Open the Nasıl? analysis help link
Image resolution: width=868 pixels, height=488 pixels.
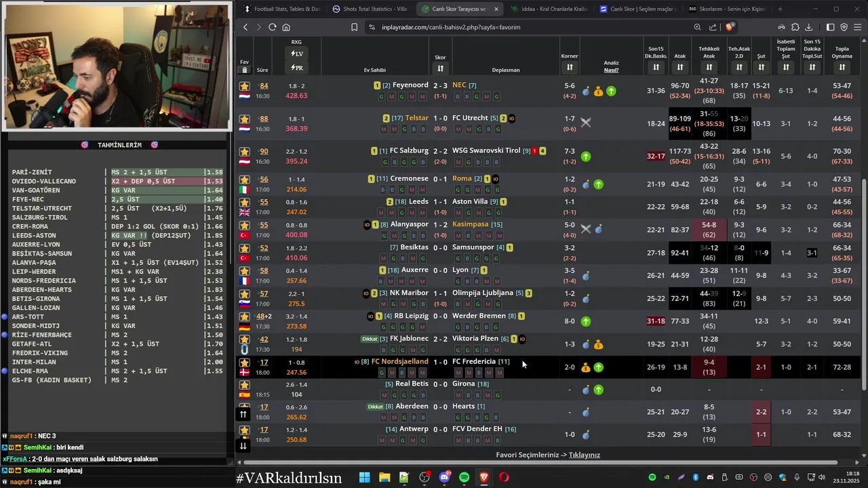[x=611, y=70]
